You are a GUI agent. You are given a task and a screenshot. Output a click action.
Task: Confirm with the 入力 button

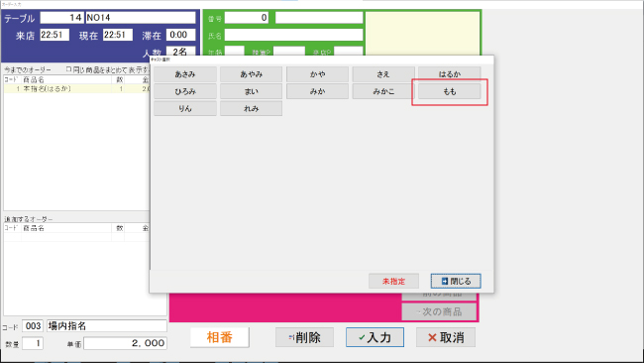pos(375,337)
